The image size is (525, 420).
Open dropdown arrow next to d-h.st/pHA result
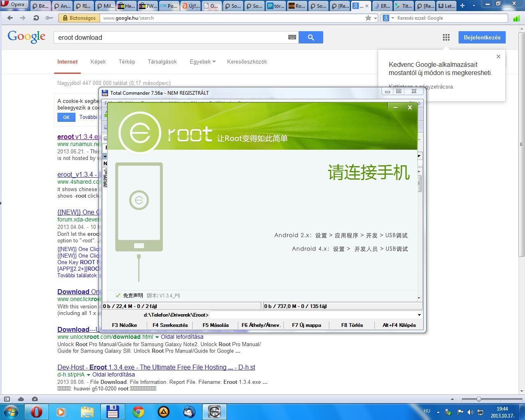click(89, 375)
